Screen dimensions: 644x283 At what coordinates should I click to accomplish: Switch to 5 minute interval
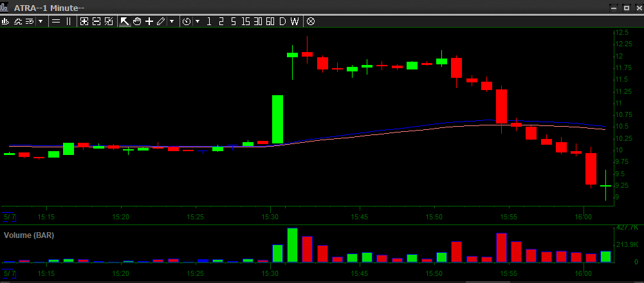pos(234,21)
